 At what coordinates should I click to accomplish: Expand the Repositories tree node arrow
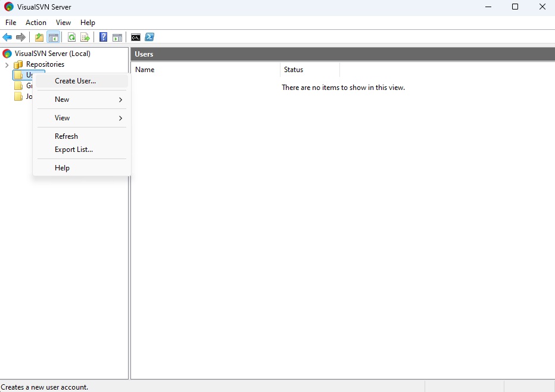pyautogui.click(x=7, y=65)
